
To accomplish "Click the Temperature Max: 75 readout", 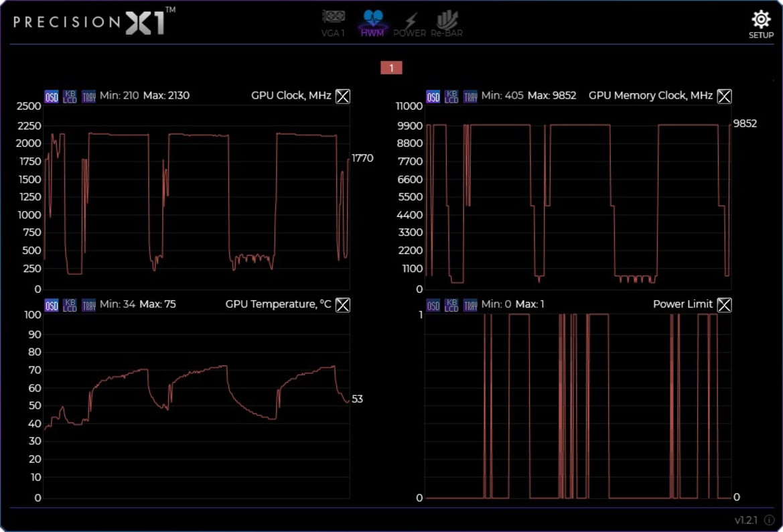I will pyautogui.click(x=158, y=304).
